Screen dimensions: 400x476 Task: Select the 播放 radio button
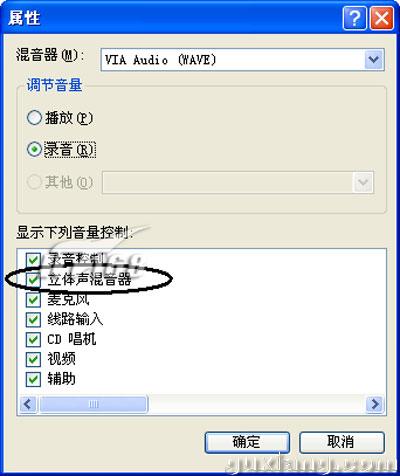[x=34, y=118]
